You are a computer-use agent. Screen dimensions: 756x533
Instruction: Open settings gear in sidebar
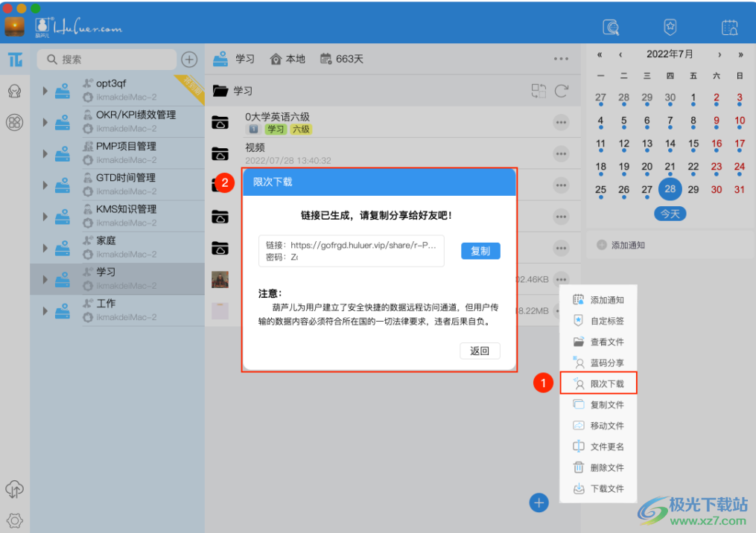coord(14,520)
